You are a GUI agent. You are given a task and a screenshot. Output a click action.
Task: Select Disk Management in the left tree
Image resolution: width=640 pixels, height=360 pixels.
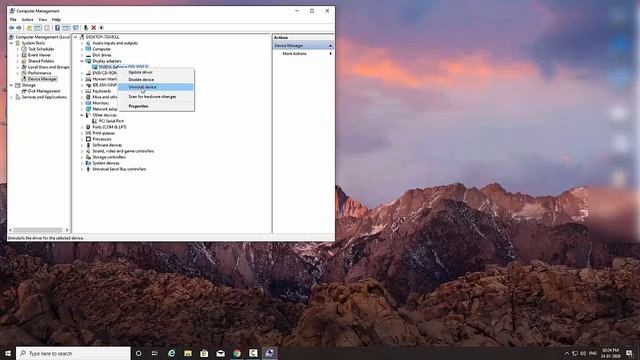point(44,91)
